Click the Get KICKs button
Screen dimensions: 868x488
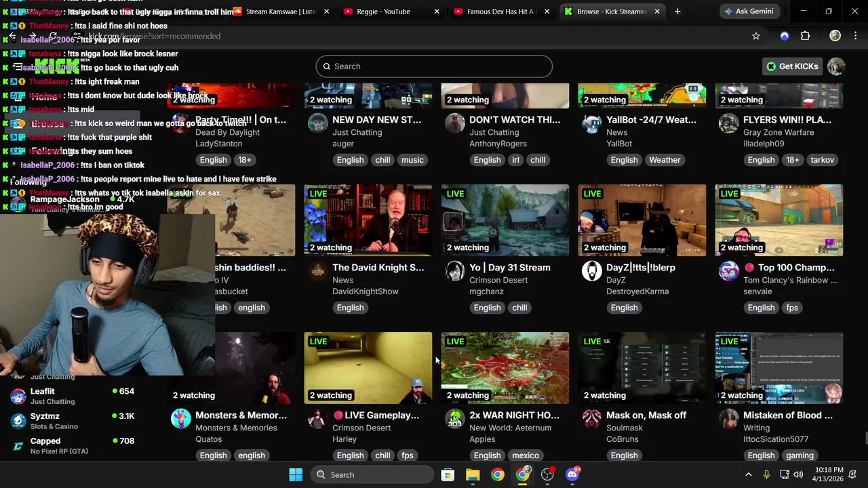click(791, 66)
